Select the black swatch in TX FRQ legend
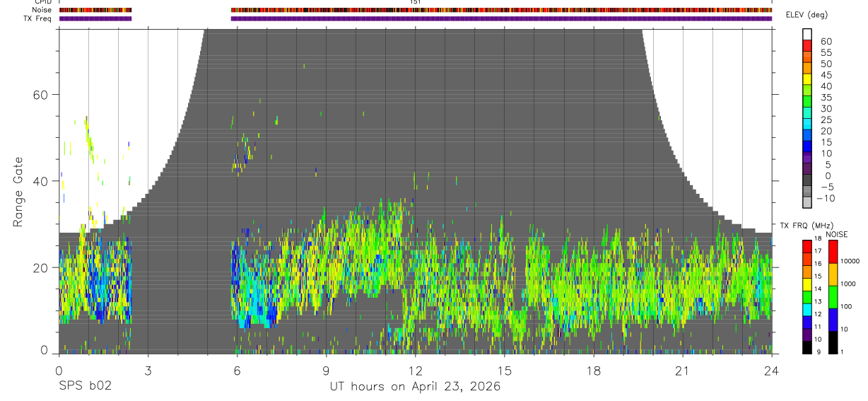 pos(807,347)
